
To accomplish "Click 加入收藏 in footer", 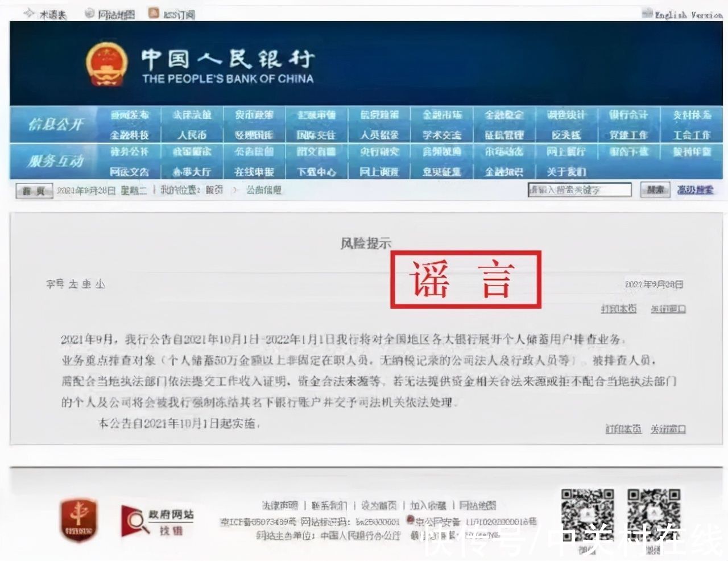I will [428, 505].
